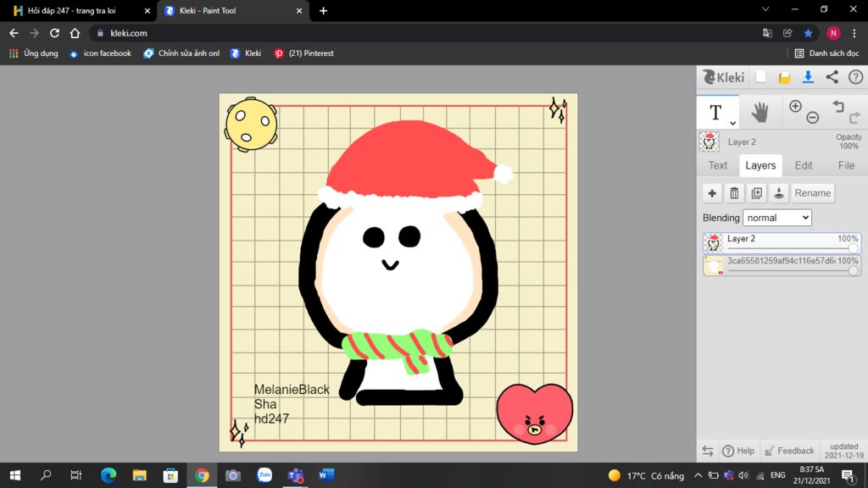This screenshot has height=488, width=868.
Task: Open the Blending mode dropdown
Action: point(777,218)
